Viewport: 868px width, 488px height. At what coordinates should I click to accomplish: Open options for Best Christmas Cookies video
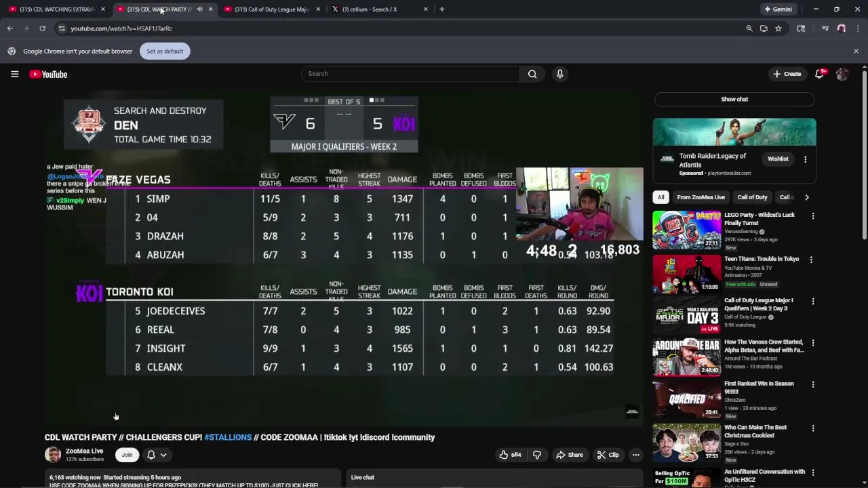pyautogui.click(x=812, y=428)
